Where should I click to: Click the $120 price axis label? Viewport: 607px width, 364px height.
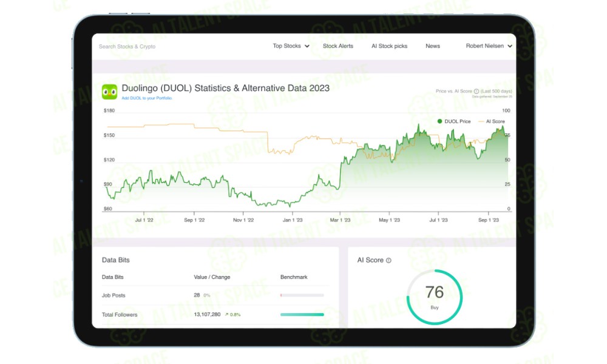pos(109,160)
